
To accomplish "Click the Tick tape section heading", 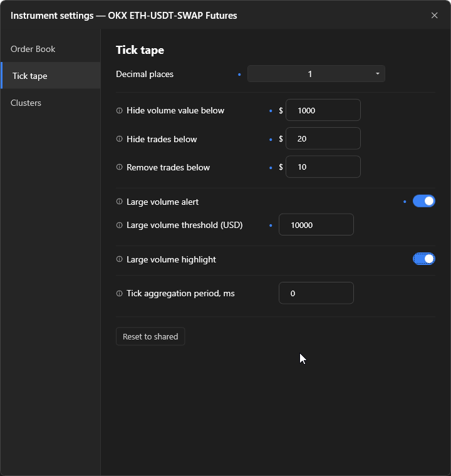I will tap(140, 50).
